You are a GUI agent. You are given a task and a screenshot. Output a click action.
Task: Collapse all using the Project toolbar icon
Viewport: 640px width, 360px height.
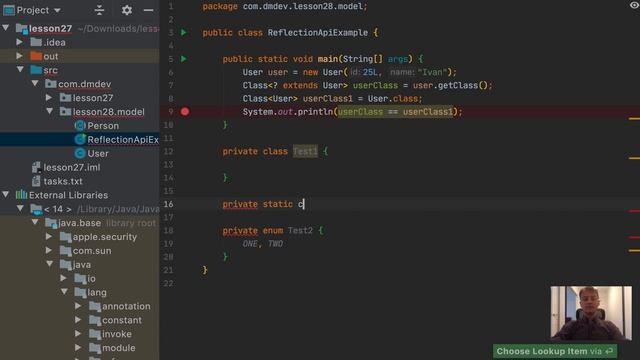(x=99, y=10)
